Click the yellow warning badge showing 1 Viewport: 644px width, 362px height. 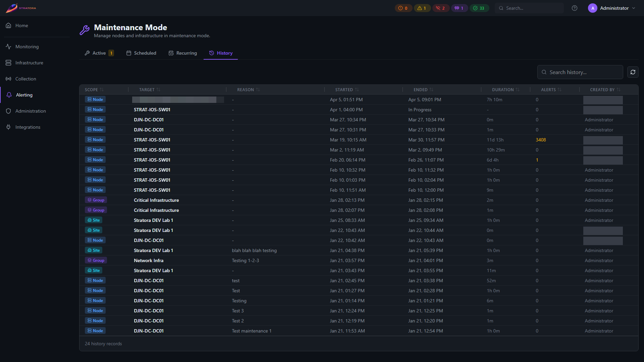[422, 8]
